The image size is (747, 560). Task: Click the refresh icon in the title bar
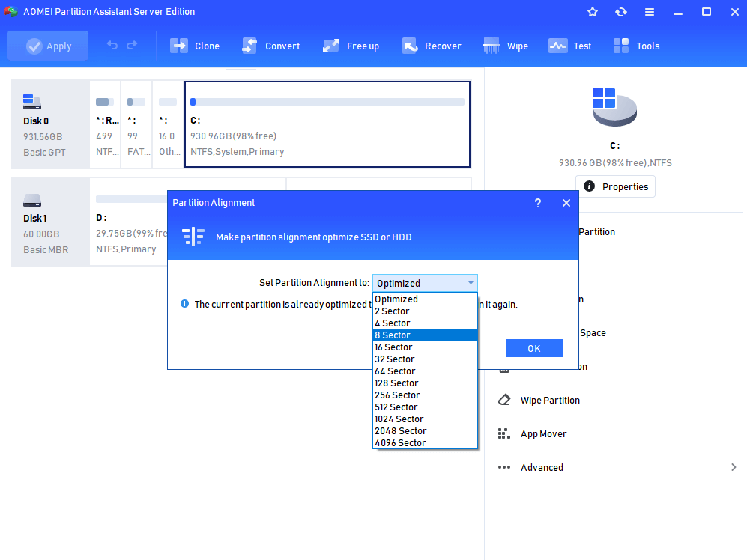point(621,12)
